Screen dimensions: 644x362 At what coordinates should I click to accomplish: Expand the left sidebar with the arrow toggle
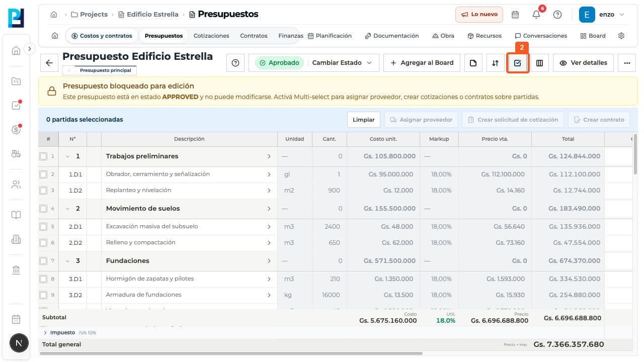(x=30, y=49)
